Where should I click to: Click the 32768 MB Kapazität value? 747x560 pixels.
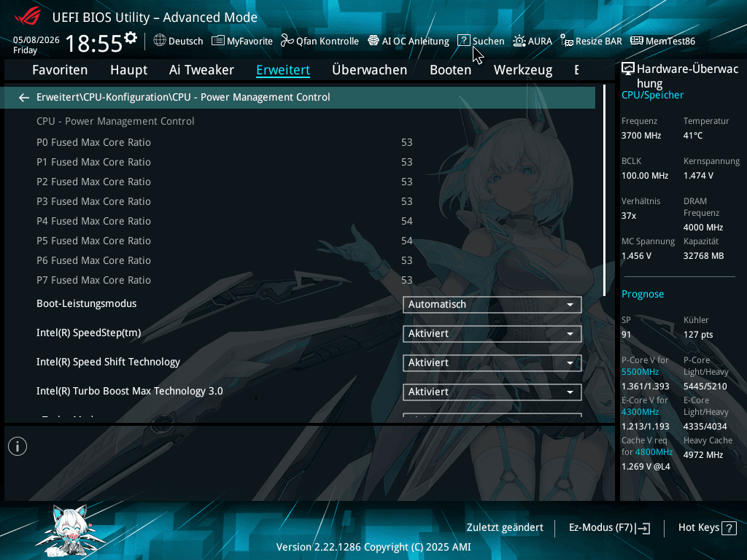pyautogui.click(x=703, y=256)
